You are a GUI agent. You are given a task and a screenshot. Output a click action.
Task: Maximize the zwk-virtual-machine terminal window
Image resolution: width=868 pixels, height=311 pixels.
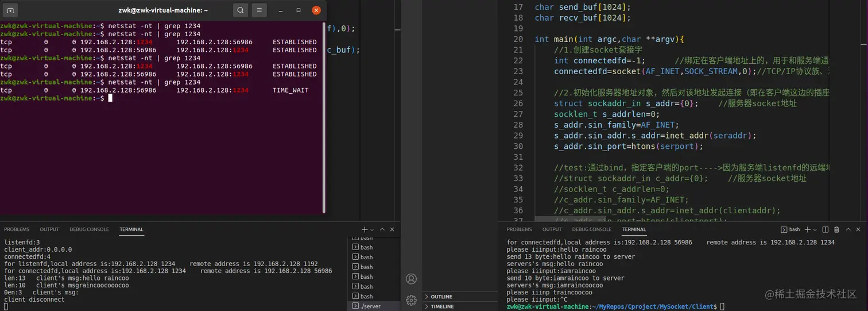(x=299, y=10)
